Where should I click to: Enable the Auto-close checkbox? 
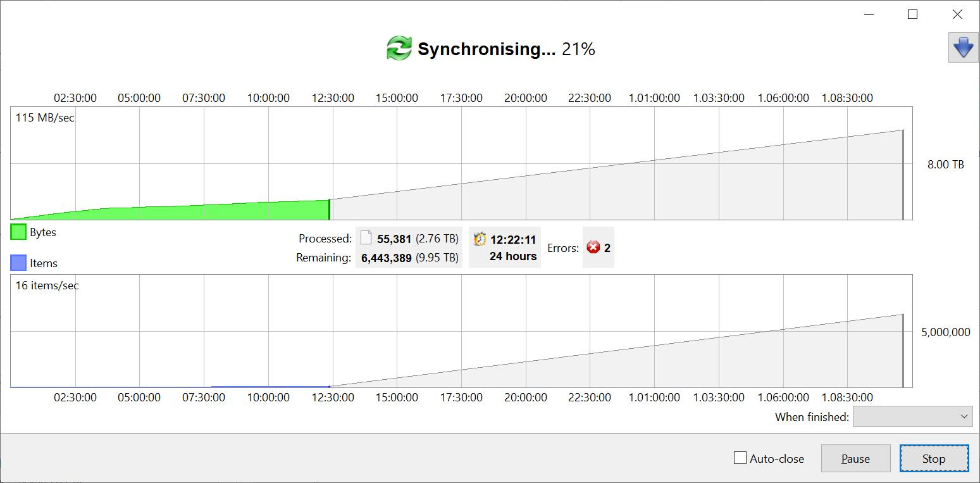pyautogui.click(x=740, y=458)
